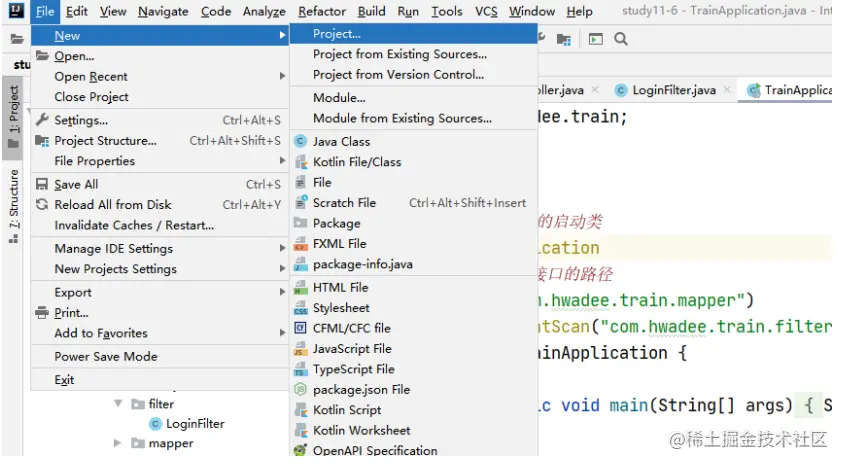Select package.json File item
Viewport: 843px width, 465px height.
pyautogui.click(x=361, y=389)
